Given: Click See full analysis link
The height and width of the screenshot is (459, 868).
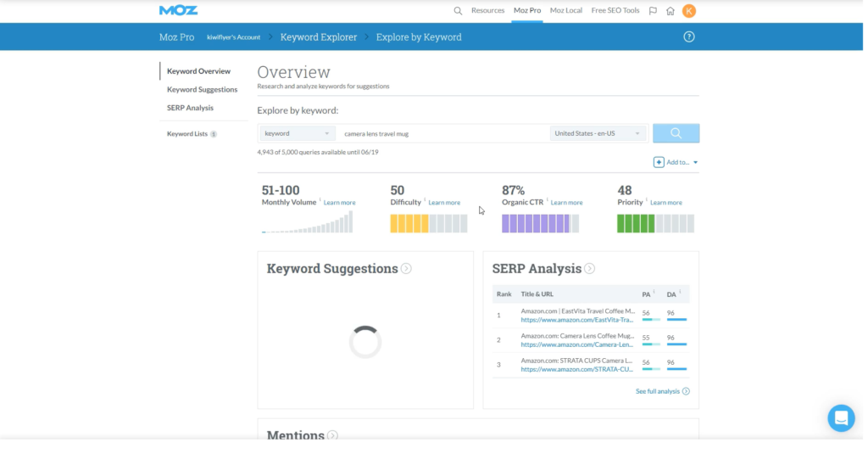Looking at the screenshot, I should click(x=658, y=391).
